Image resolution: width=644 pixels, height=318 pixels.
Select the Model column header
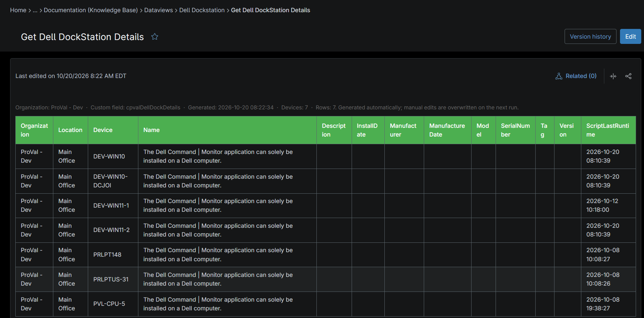483,130
